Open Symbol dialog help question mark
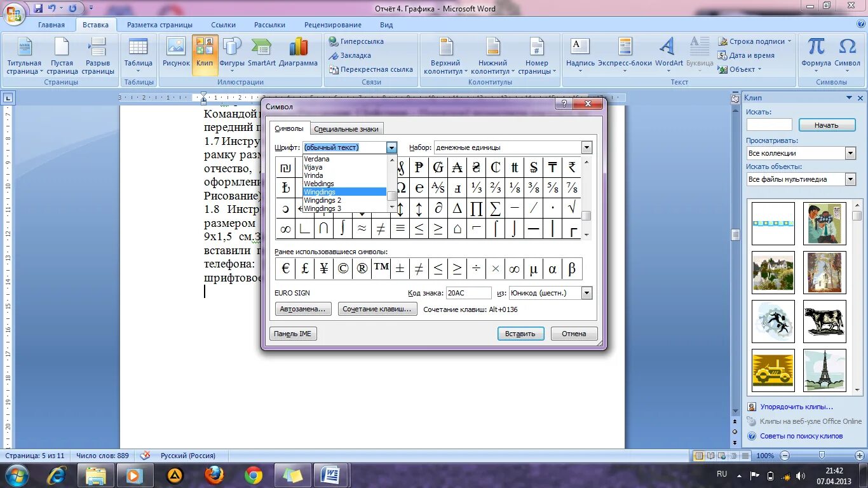The width and height of the screenshot is (868, 488). [563, 104]
